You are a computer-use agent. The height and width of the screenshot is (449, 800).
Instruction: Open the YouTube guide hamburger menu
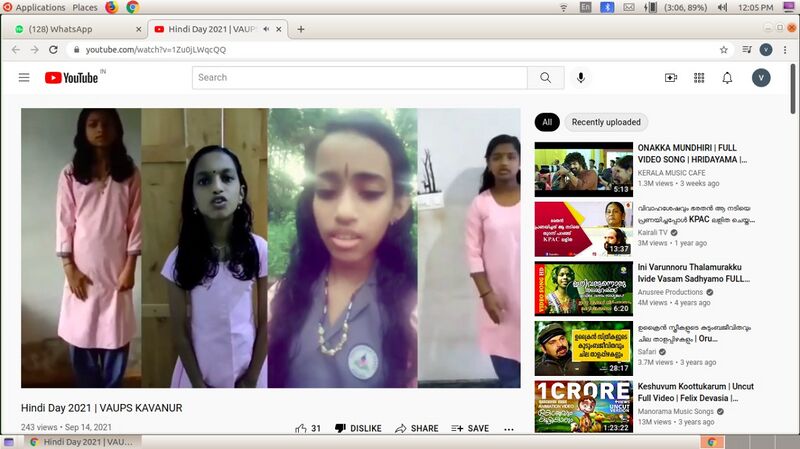(x=24, y=78)
